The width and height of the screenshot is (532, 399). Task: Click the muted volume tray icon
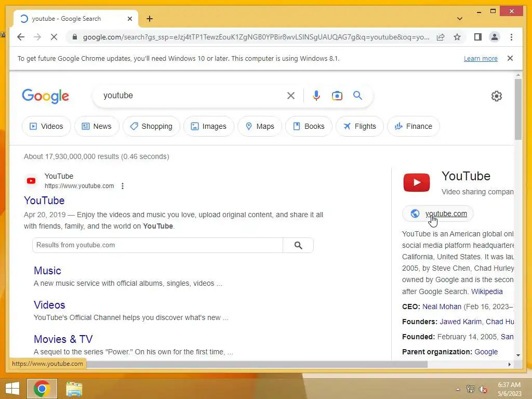pos(483,389)
